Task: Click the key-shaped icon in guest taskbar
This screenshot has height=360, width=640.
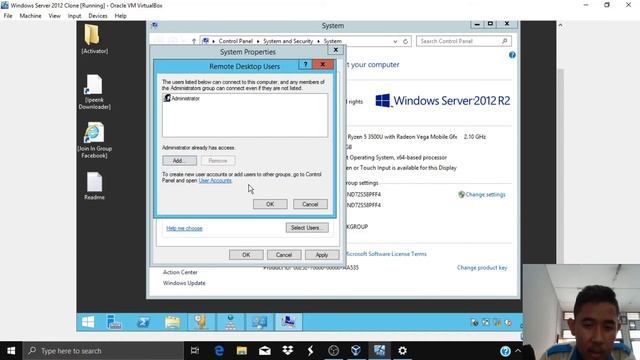Action: 201,322
